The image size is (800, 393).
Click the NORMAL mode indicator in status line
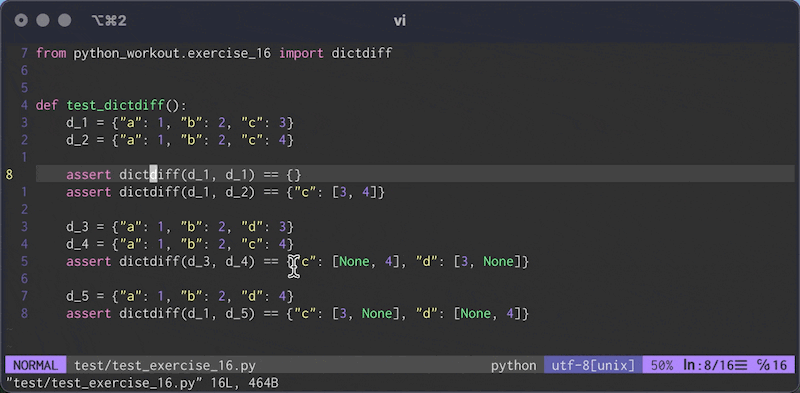point(36,365)
